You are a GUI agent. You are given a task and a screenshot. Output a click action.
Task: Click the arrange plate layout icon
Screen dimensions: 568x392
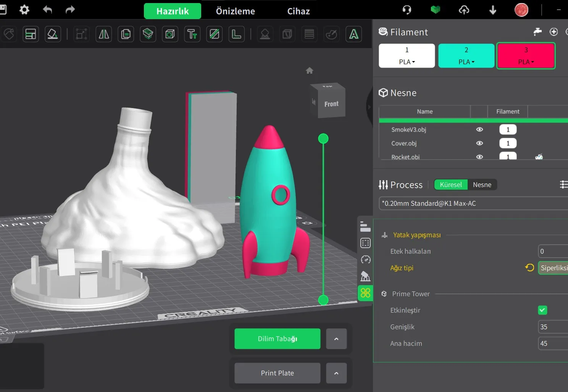31,34
